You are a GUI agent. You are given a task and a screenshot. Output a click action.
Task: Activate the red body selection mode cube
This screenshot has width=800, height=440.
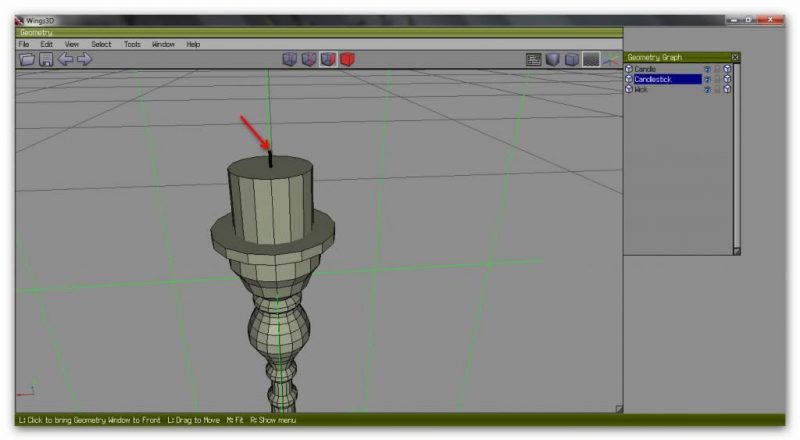[347, 60]
